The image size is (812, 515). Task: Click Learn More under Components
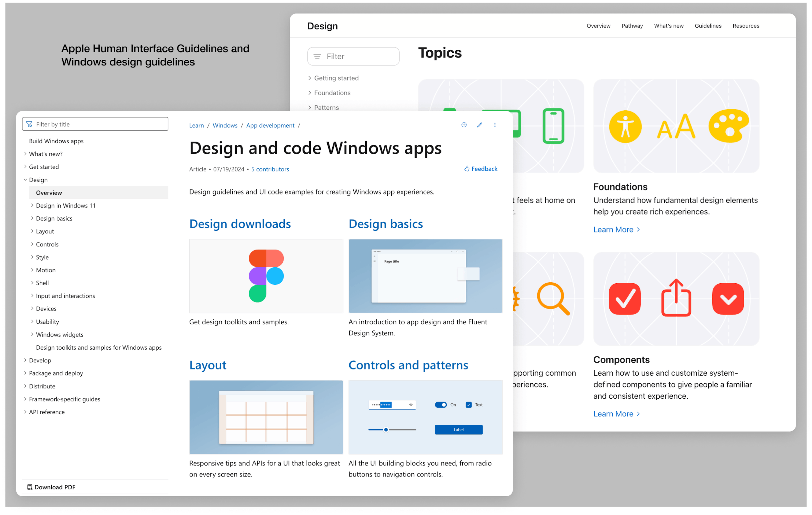click(x=616, y=414)
